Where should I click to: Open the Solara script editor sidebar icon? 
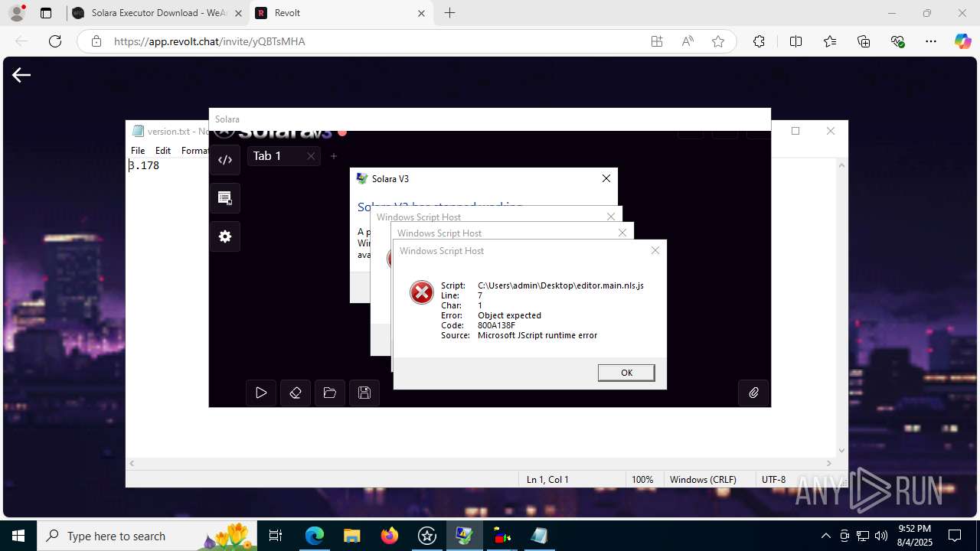point(225,160)
